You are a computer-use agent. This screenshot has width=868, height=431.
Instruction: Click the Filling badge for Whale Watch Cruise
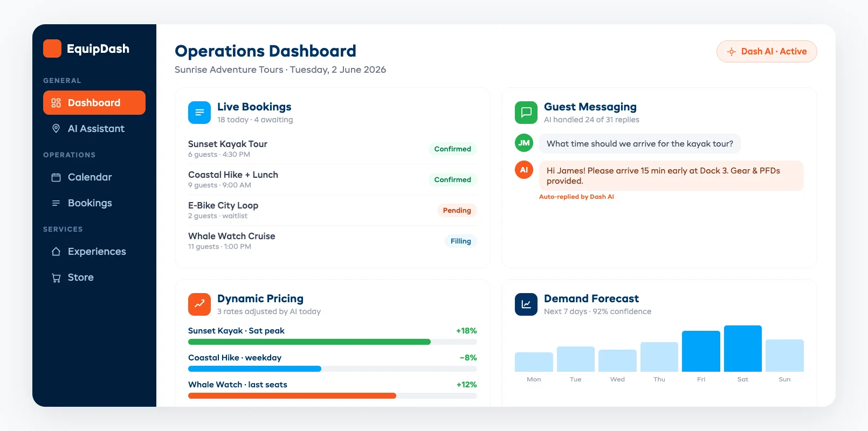tap(461, 241)
